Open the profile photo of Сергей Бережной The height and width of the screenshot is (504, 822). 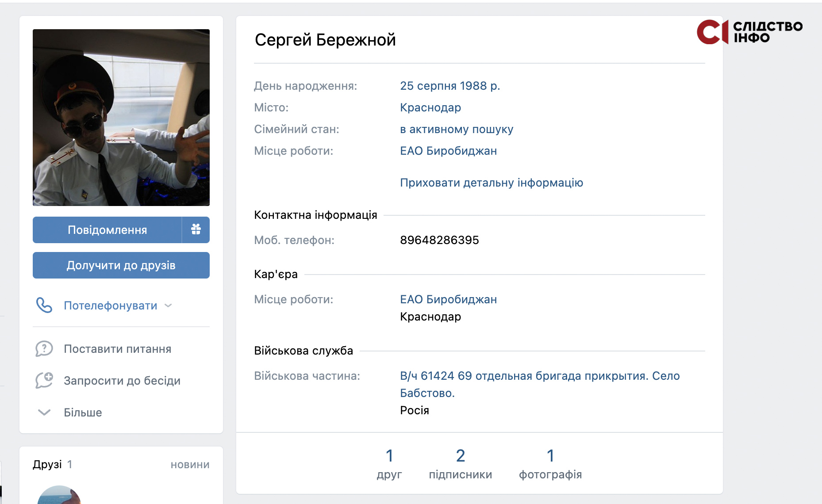121,118
